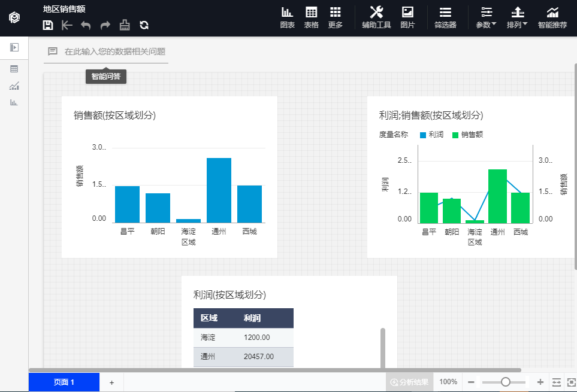Switch to the 页面 1 tab
The height and width of the screenshot is (392, 577).
click(x=64, y=382)
